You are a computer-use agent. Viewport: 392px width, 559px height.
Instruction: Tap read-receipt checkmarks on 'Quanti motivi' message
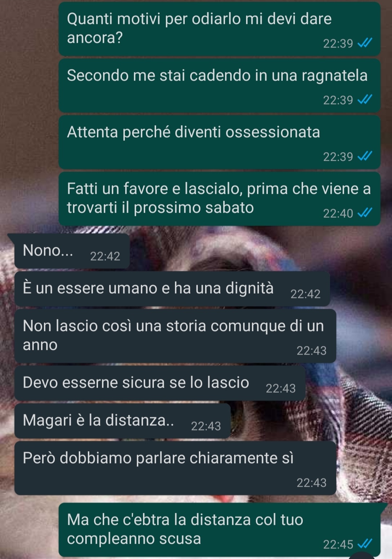coord(365,44)
